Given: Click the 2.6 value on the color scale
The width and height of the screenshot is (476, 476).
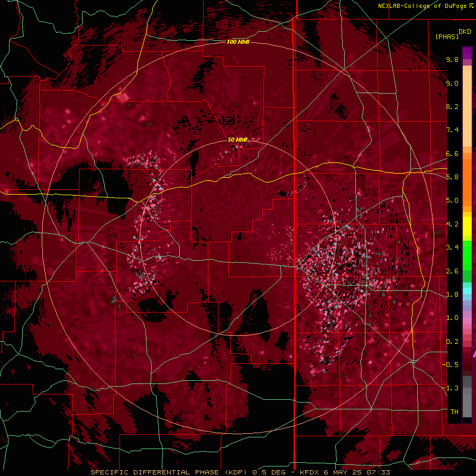Looking at the screenshot, I should 452,271.
